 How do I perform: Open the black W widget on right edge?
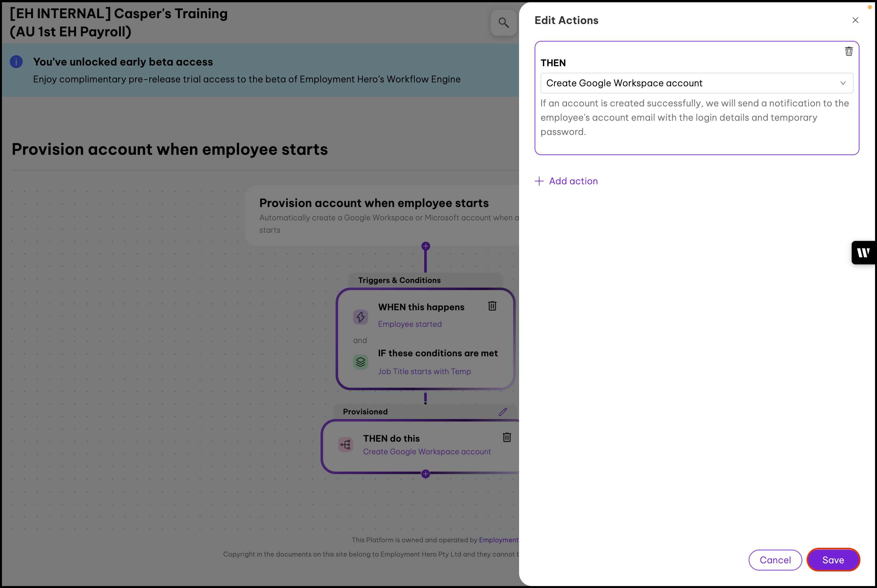(x=863, y=252)
